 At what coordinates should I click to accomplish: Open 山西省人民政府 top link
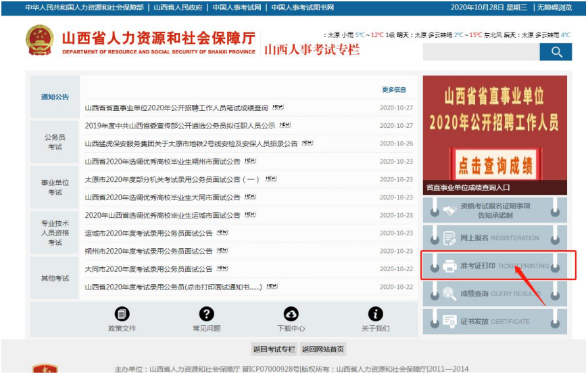tap(178, 7)
